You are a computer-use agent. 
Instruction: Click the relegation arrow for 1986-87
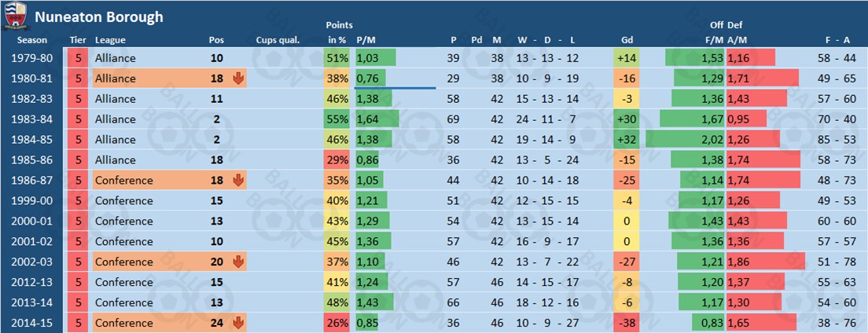coord(238,181)
